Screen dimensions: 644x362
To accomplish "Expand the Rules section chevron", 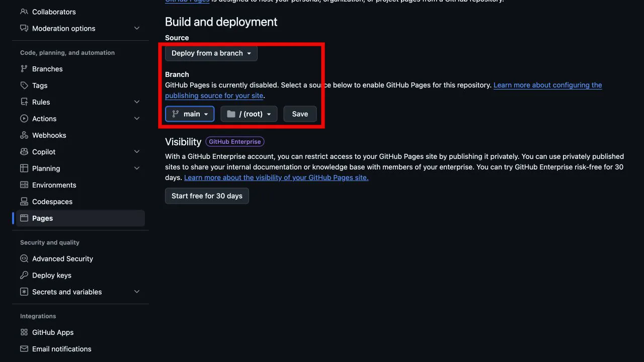I will [x=137, y=102].
